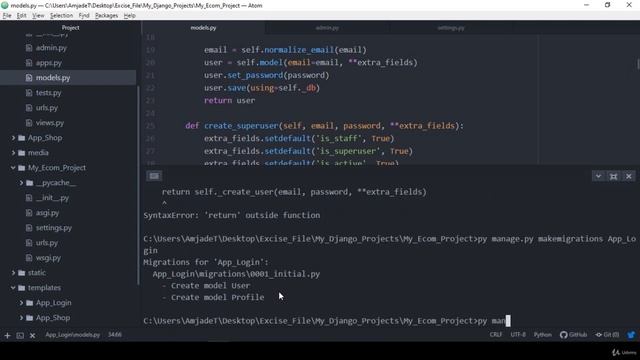The width and height of the screenshot is (640, 360).
Task: Click cursor position 34:66 in status bar
Action: pos(115,335)
